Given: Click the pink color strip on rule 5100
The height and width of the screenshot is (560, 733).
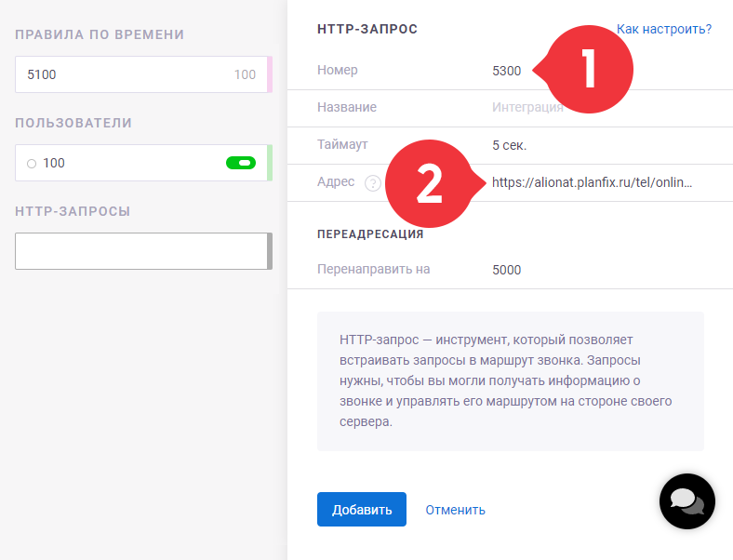Looking at the screenshot, I should tap(270, 74).
